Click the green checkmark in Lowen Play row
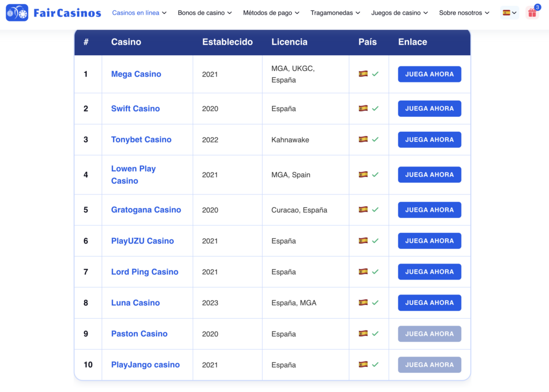 [x=375, y=175]
